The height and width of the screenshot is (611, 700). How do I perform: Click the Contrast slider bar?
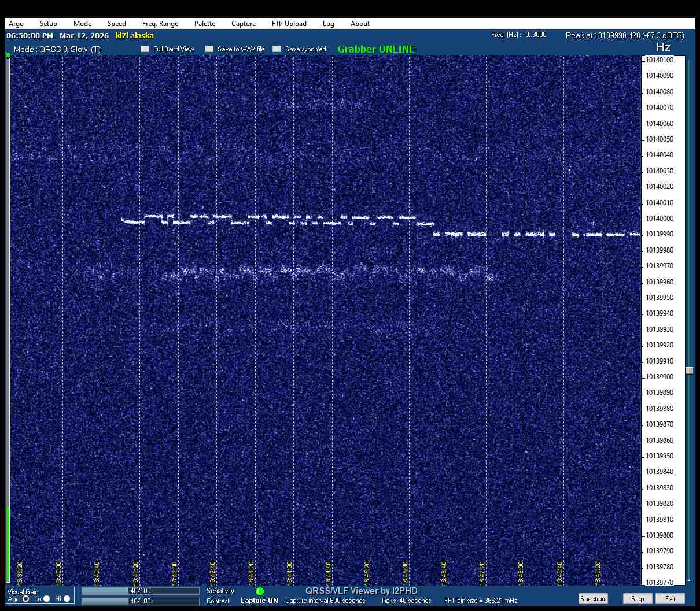pyautogui.click(x=140, y=601)
